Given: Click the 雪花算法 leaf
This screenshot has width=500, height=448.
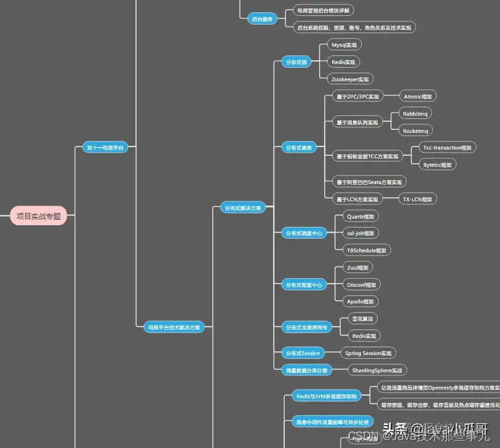Looking at the screenshot, I should [x=363, y=318].
